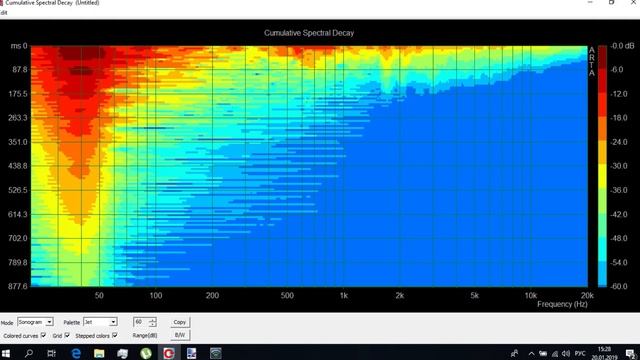Open network tray icon
The height and width of the screenshot is (360, 640).
point(555,353)
